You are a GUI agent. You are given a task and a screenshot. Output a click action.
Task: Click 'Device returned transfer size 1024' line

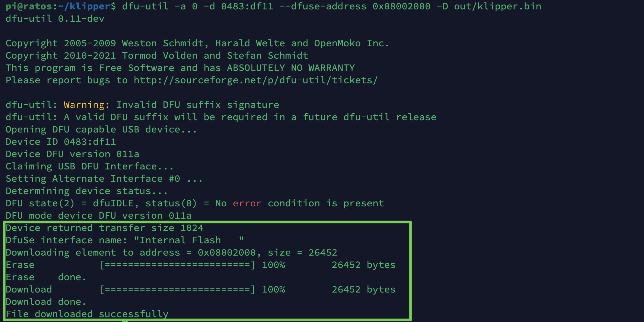pos(105,228)
